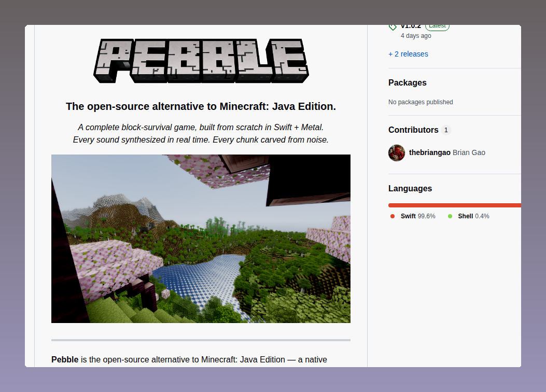This screenshot has height=392, width=546.
Task: Open the Pebble gameplay screenshot
Action: (201, 239)
